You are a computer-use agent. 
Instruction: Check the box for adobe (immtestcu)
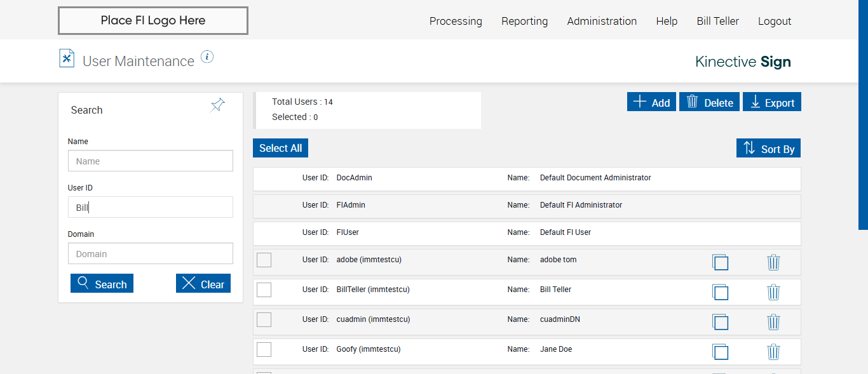[x=264, y=260]
